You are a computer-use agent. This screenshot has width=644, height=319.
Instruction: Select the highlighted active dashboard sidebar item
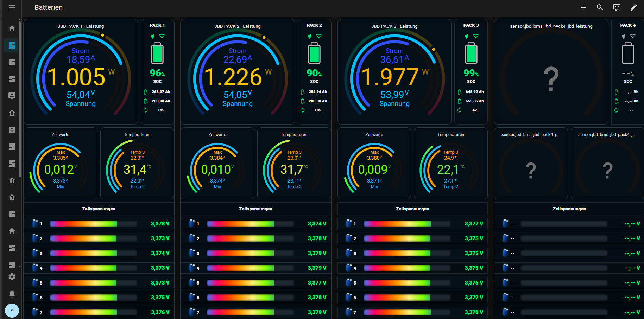[12, 45]
